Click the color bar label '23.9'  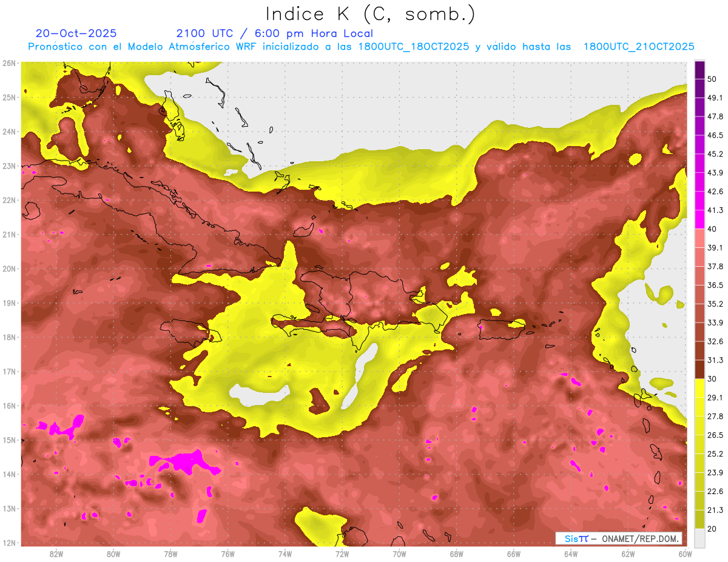715,473
